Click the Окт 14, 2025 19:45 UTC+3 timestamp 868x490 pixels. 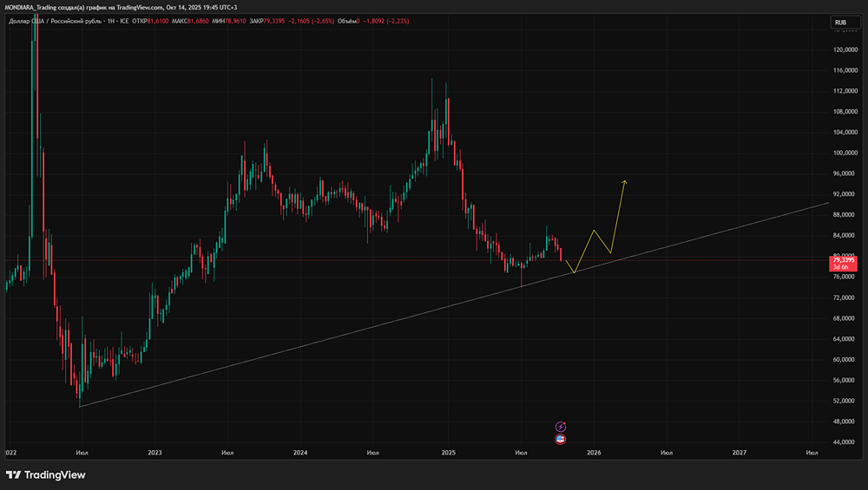coord(201,8)
